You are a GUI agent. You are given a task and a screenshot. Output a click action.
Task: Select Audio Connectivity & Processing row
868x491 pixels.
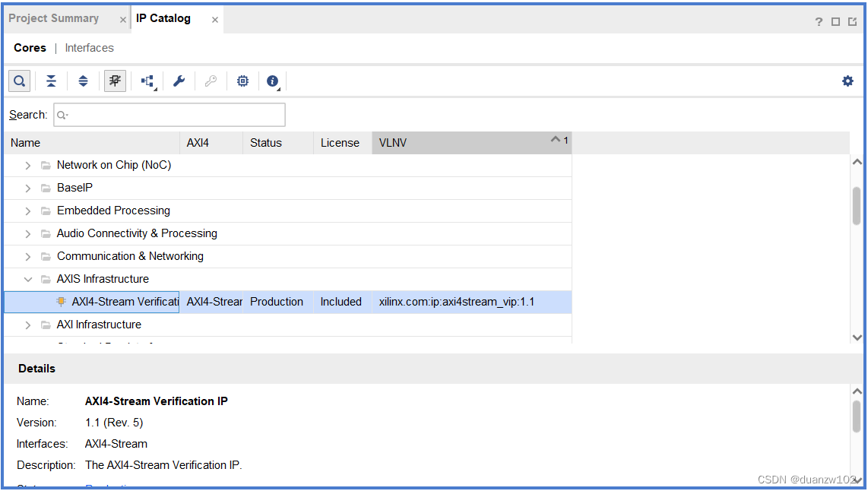click(288, 233)
